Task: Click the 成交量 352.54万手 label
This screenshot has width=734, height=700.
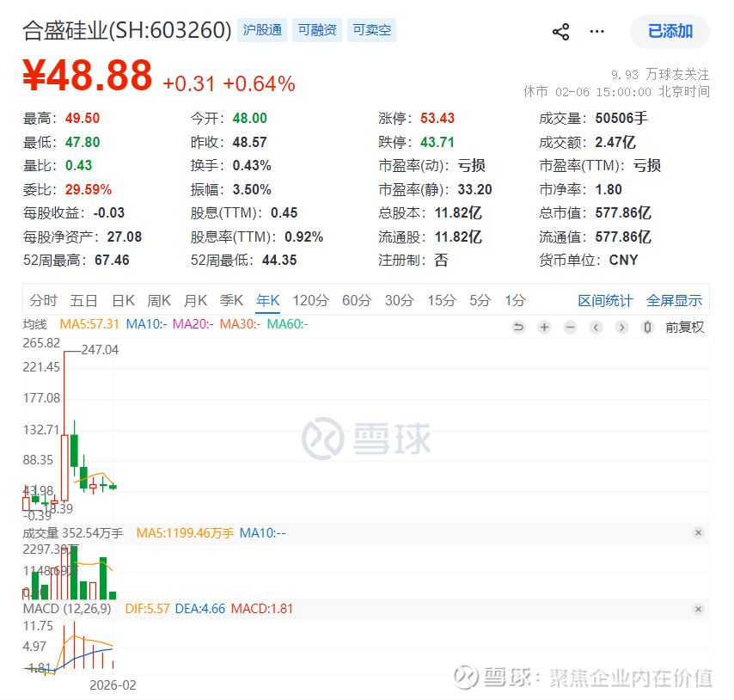Action: (72, 533)
